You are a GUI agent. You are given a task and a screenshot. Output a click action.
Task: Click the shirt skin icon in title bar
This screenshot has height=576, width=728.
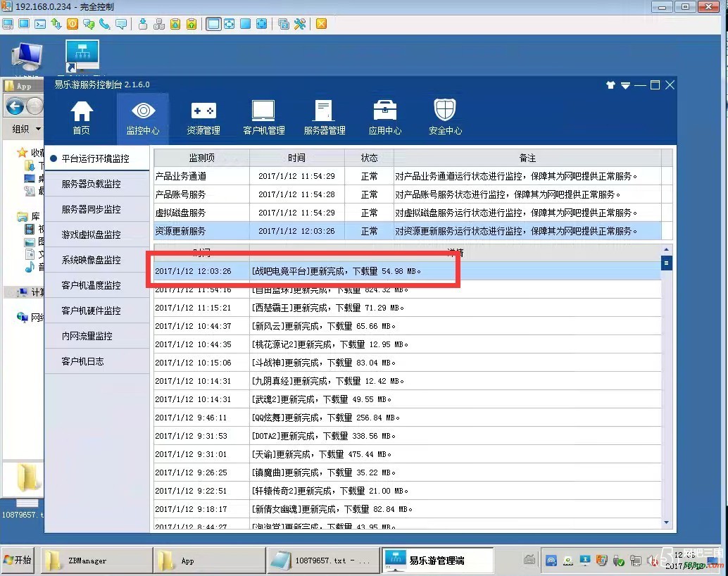[x=610, y=85]
